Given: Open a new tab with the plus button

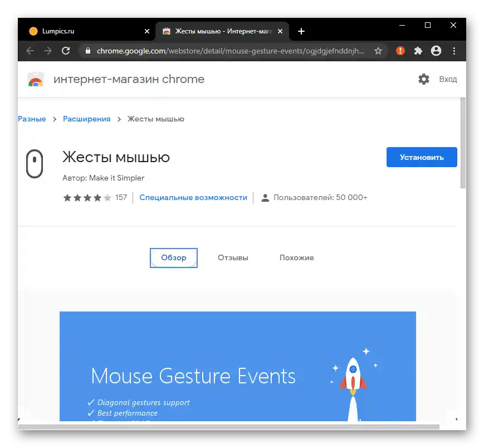Looking at the screenshot, I should pos(301,31).
